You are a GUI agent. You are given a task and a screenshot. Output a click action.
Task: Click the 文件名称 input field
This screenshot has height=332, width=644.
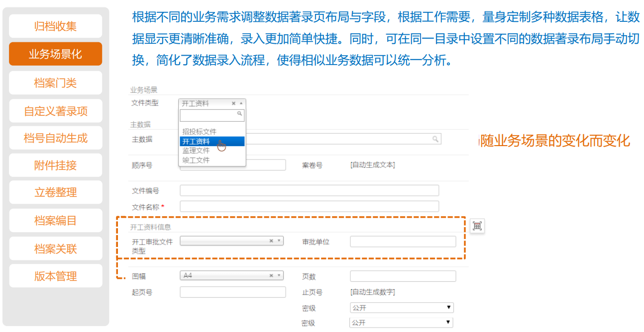(x=309, y=206)
